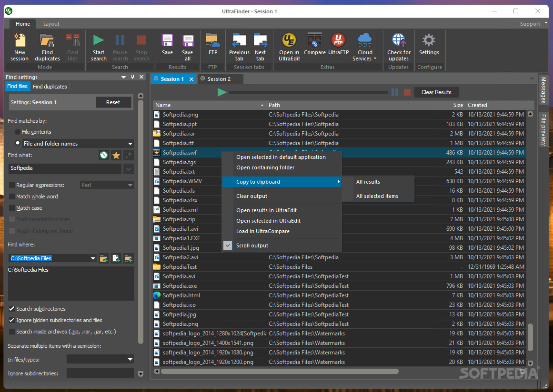Screen dimensions: 553x392
Task: Open Find where path dropdown
Action: (93, 258)
